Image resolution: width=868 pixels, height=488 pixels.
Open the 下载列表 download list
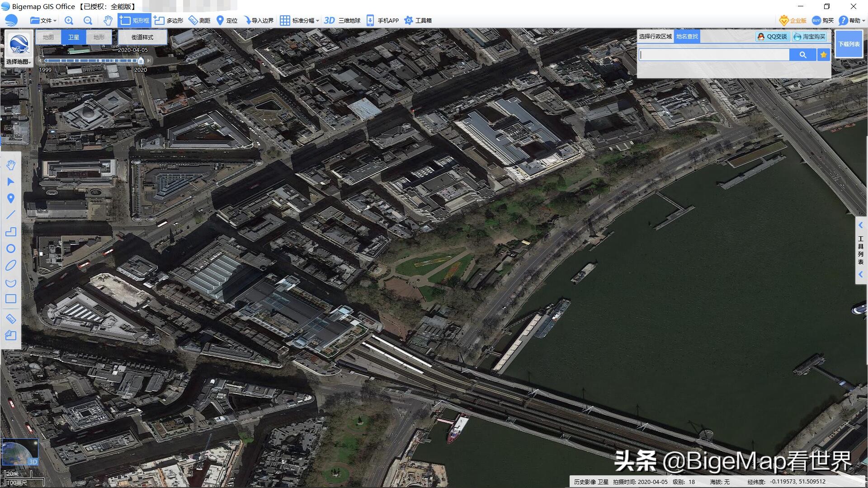pyautogui.click(x=849, y=44)
